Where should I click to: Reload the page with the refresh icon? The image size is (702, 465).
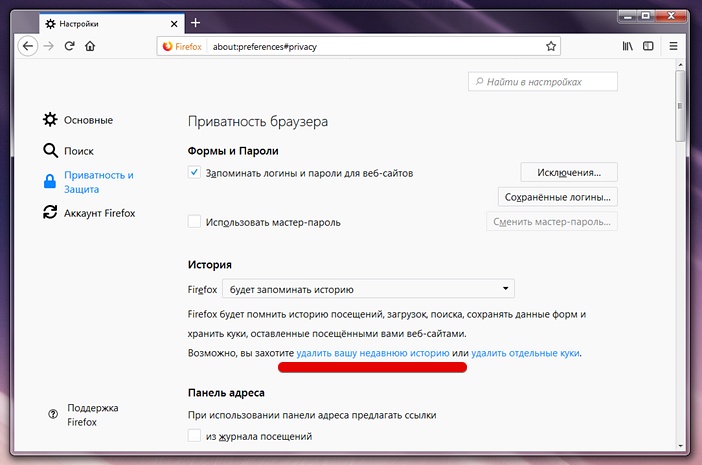[x=69, y=46]
